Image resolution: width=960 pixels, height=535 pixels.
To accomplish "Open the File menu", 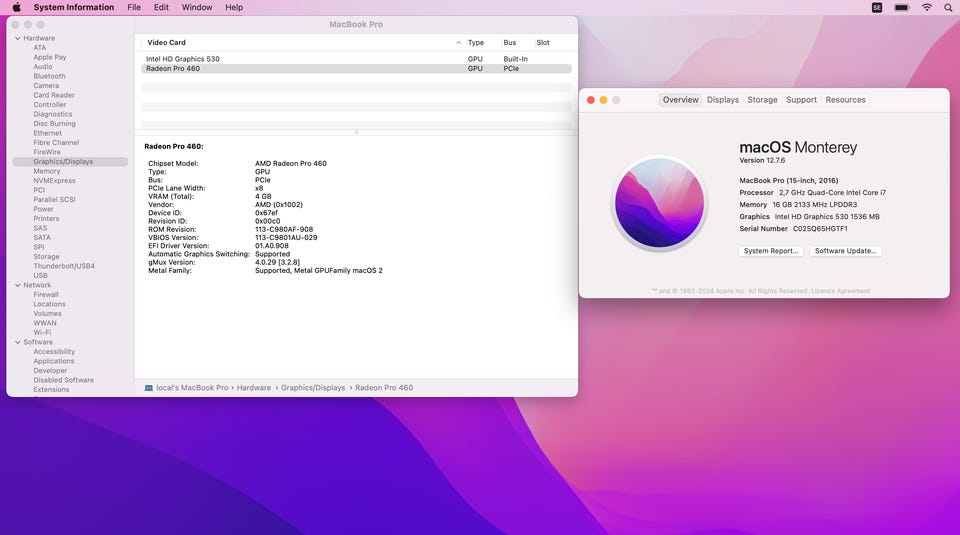I will coord(134,7).
